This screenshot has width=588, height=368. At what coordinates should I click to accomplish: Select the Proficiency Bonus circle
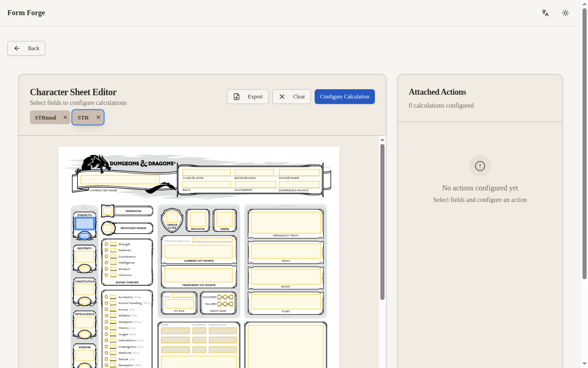pos(108,228)
